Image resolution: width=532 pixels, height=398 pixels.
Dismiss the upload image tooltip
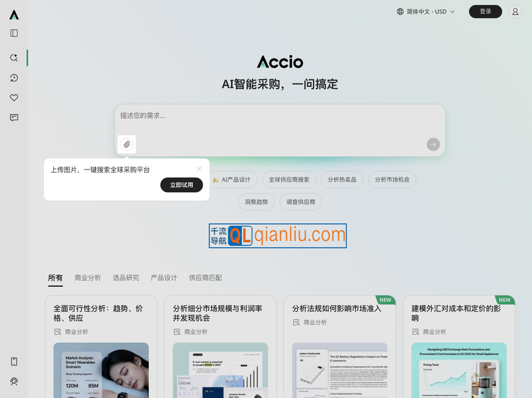tap(199, 169)
